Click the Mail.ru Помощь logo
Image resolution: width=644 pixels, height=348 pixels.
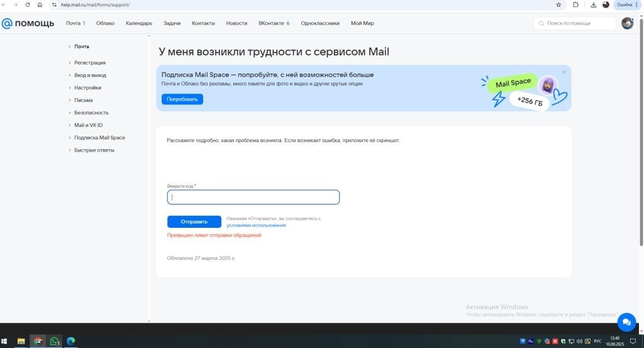(x=28, y=23)
